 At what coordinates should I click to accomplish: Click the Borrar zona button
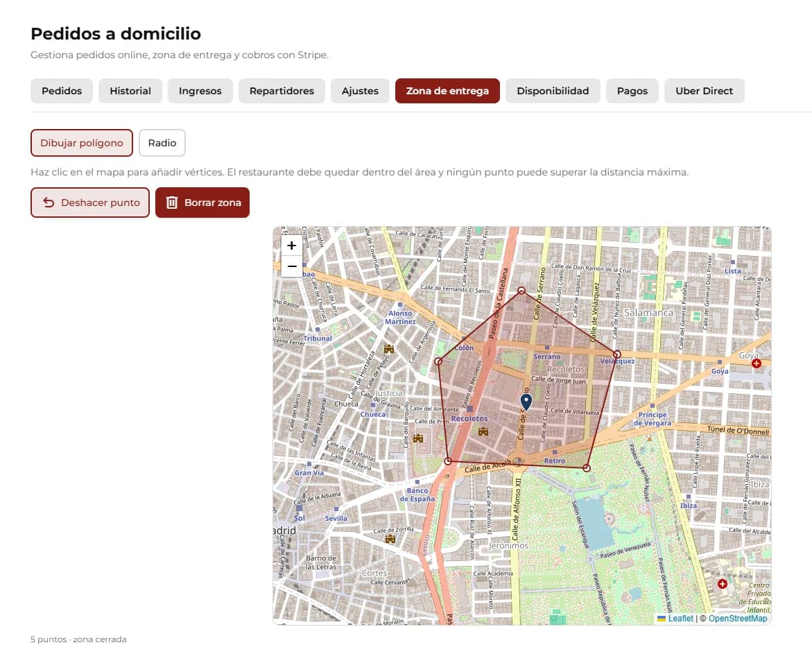click(x=202, y=203)
